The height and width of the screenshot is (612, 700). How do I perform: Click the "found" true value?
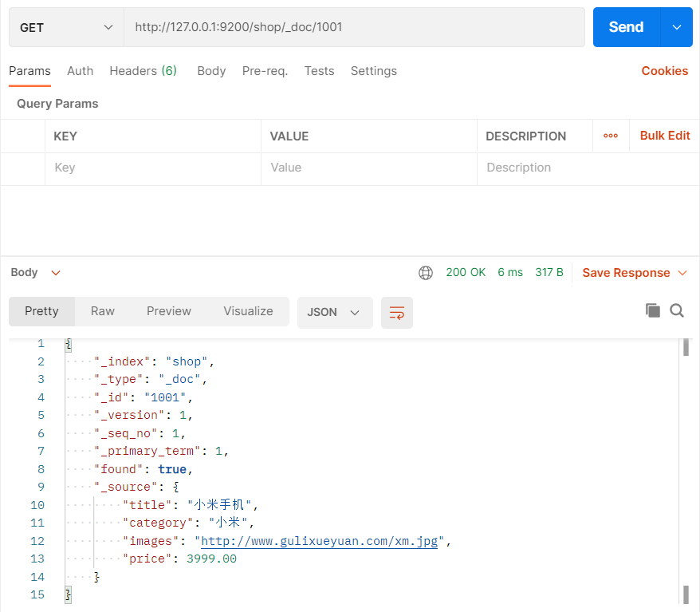coord(172,469)
